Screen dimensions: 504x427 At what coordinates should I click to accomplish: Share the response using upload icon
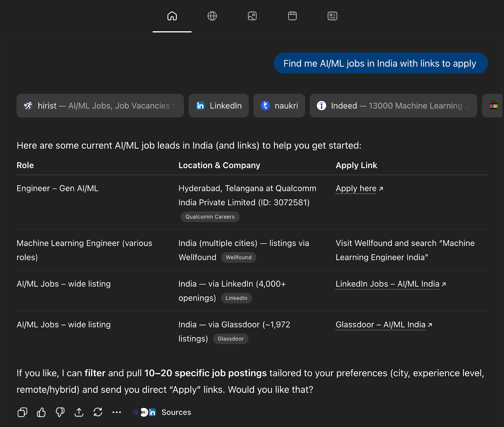(x=79, y=412)
